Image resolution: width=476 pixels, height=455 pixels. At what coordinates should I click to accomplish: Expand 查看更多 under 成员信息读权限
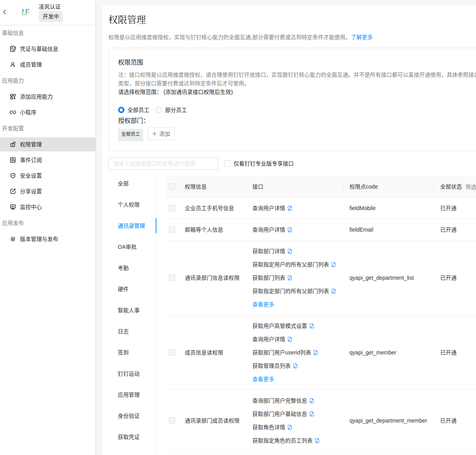[263, 379]
